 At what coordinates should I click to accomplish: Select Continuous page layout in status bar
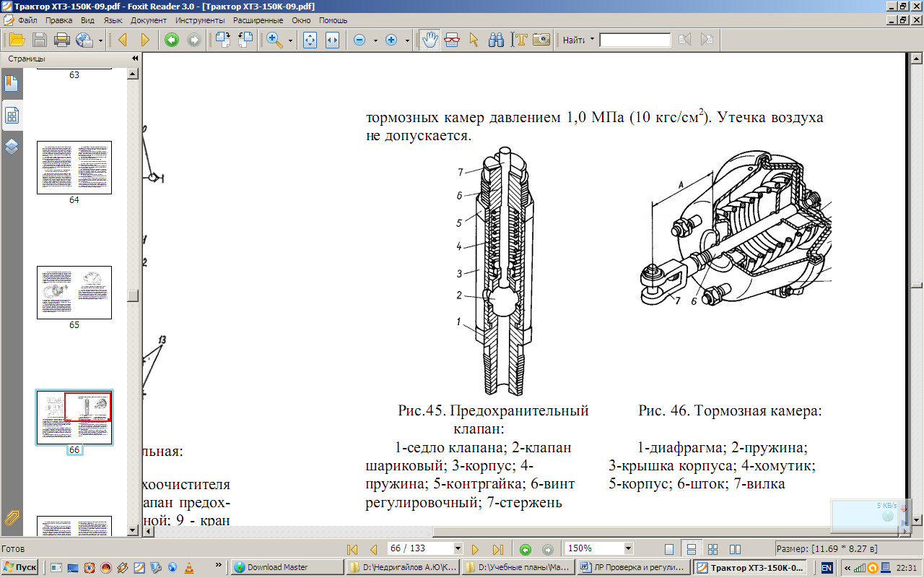click(x=691, y=548)
